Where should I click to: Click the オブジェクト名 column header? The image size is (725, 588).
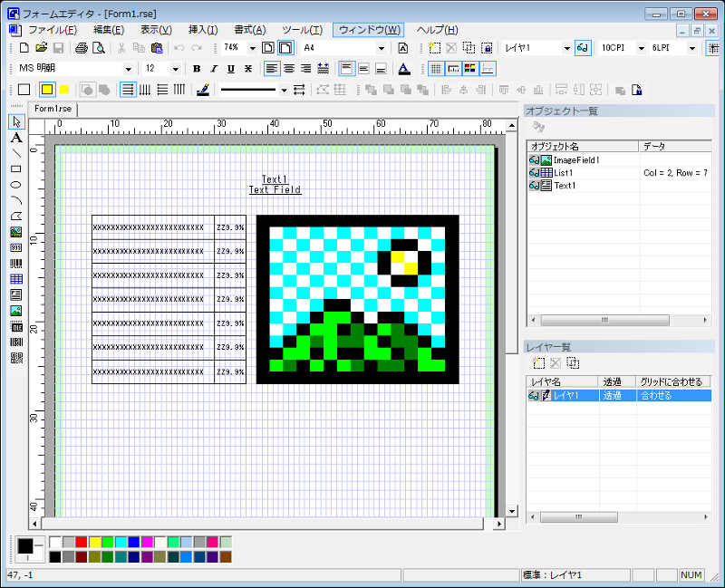point(583,147)
